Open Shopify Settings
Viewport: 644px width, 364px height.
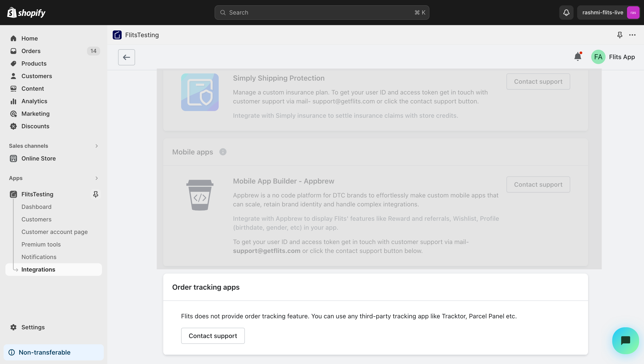33,327
